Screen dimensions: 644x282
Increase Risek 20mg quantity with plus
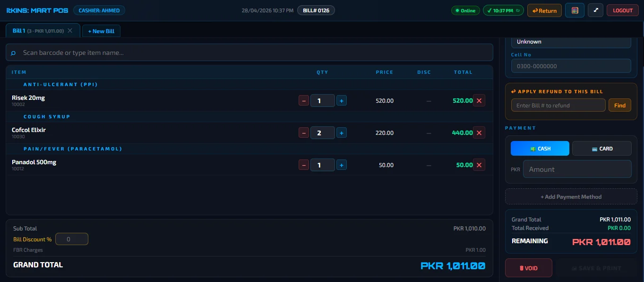pos(342,100)
